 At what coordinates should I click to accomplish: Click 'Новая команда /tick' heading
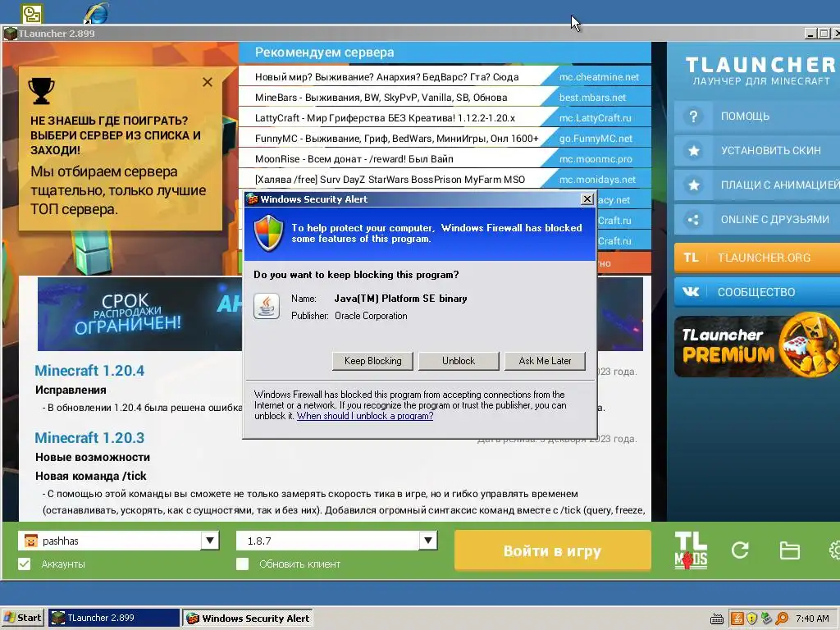pos(90,476)
